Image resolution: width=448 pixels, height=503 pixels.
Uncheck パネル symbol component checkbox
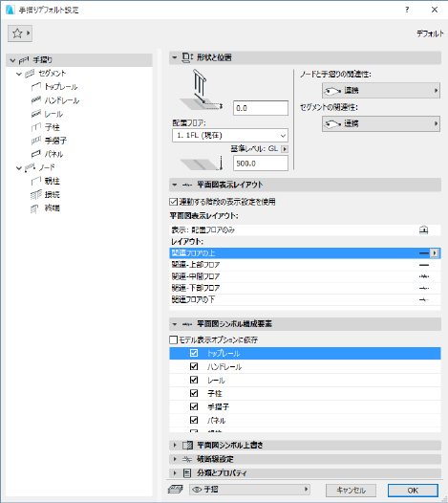click(x=194, y=420)
